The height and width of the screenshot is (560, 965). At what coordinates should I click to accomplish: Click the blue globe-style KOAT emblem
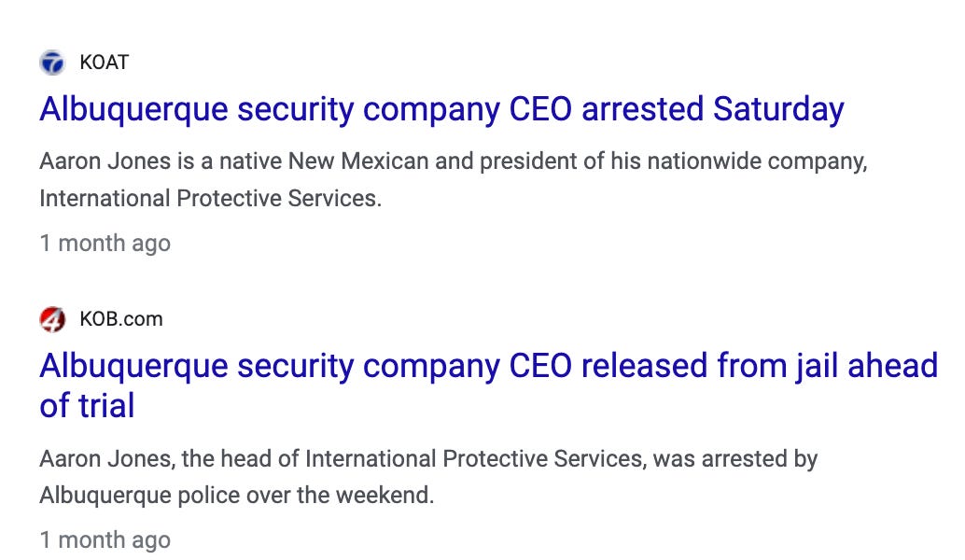point(53,63)
